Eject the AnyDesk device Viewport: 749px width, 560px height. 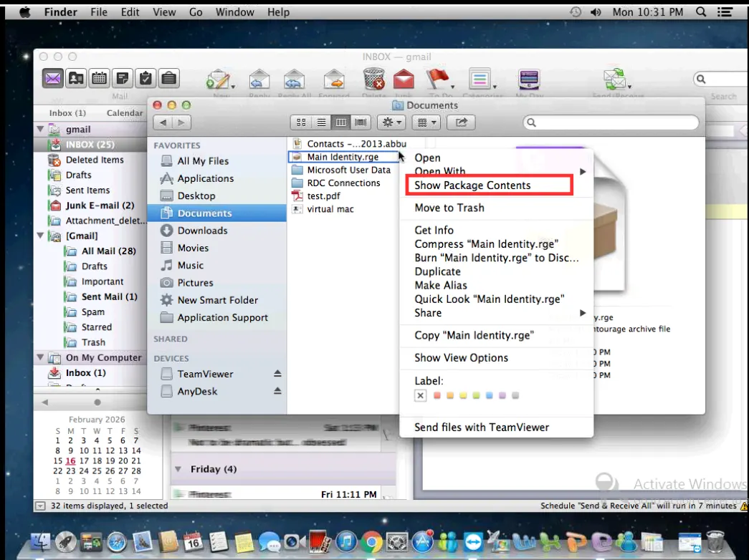point(277,391)
